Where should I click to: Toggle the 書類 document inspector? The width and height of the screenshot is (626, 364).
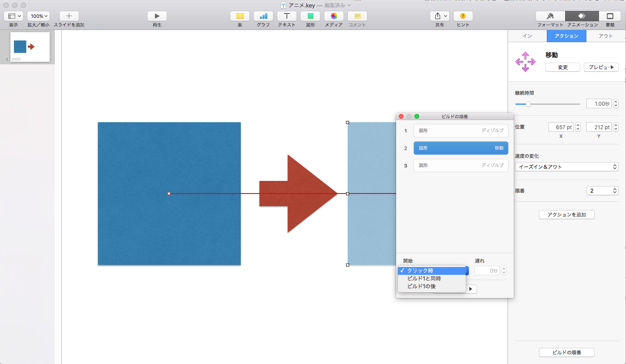pyautogui.click(x=610, y=16)
